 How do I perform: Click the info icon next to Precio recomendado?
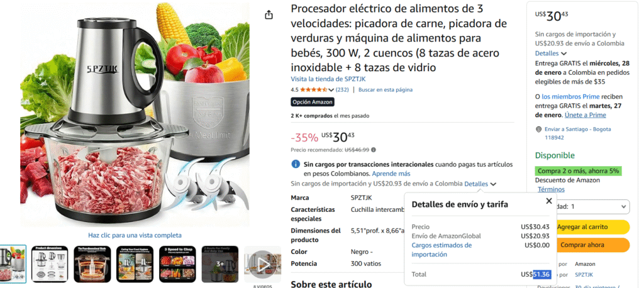(x=374, y=150)
